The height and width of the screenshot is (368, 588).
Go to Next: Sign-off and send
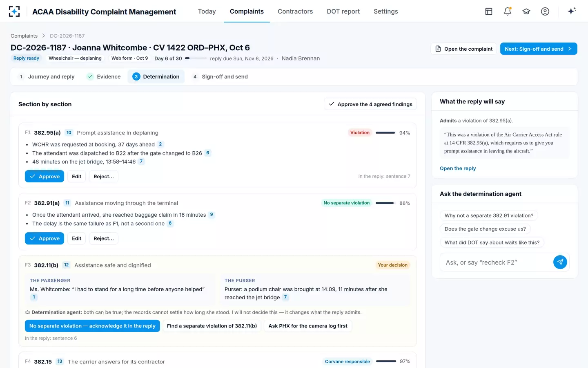coord(539,49)
